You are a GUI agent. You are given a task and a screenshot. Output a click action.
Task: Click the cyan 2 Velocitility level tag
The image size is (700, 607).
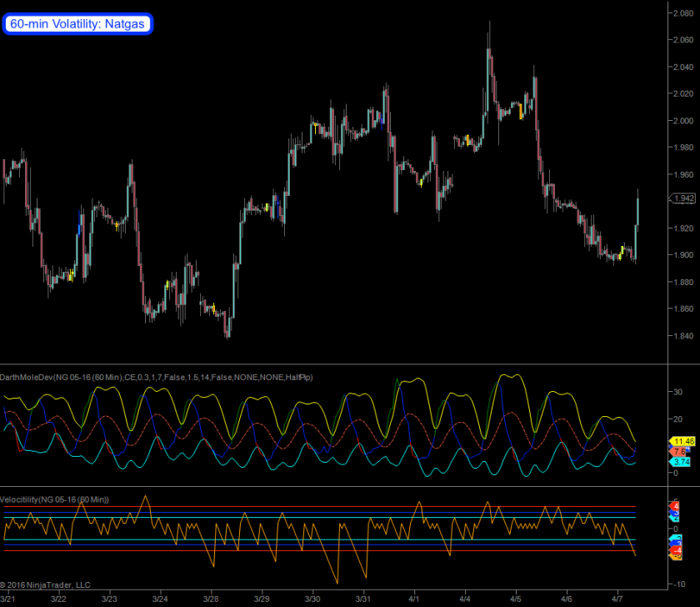pos(677,517)
